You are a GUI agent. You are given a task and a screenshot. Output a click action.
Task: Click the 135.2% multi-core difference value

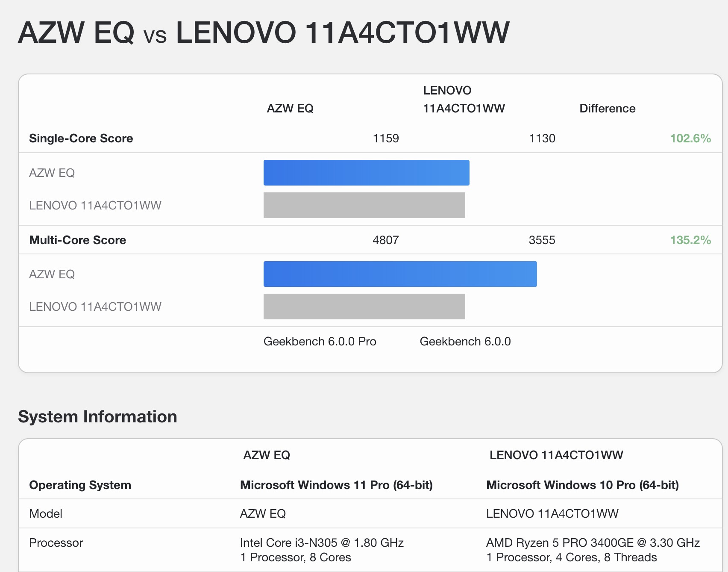[690, 240]
